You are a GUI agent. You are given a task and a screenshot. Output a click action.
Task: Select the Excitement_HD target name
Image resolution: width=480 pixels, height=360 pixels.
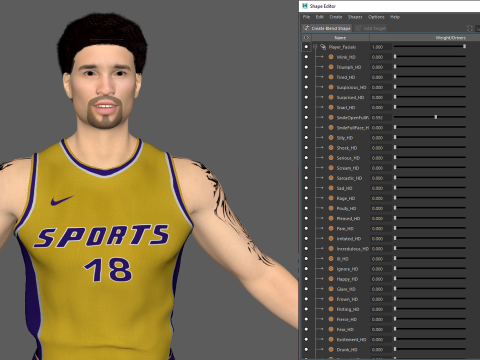pyautogui.click(x=351, y=340)
